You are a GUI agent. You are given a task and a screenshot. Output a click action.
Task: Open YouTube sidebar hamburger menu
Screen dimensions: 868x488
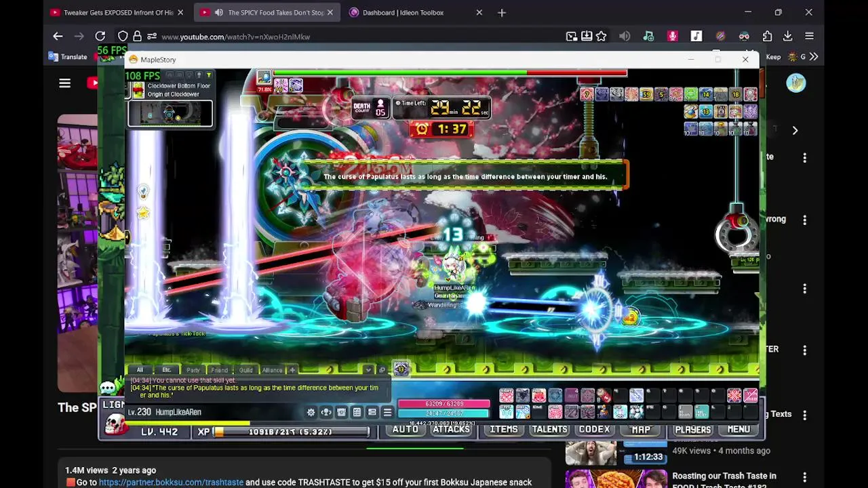[64, 83]
